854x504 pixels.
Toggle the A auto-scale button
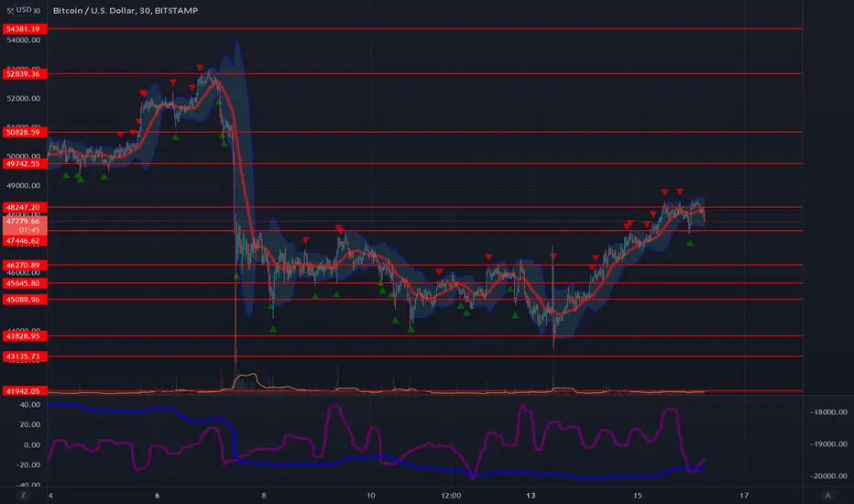pyautogui.click(x=827, y=495)
